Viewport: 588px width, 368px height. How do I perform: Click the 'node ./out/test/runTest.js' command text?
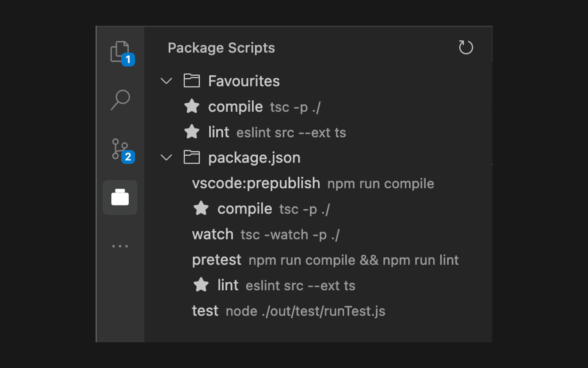click(305, 311)
